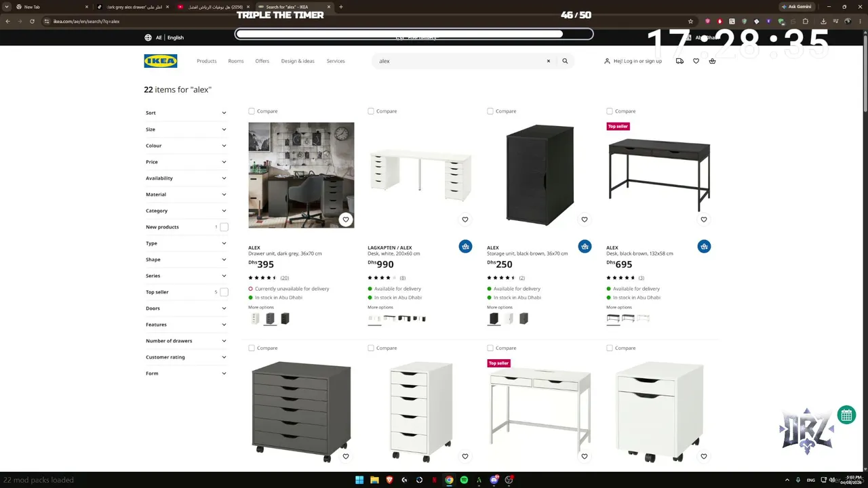The height and width of the screenshot is (488, 868).
Task: Enable the New products filter checkbox
Action: (224, 227)
